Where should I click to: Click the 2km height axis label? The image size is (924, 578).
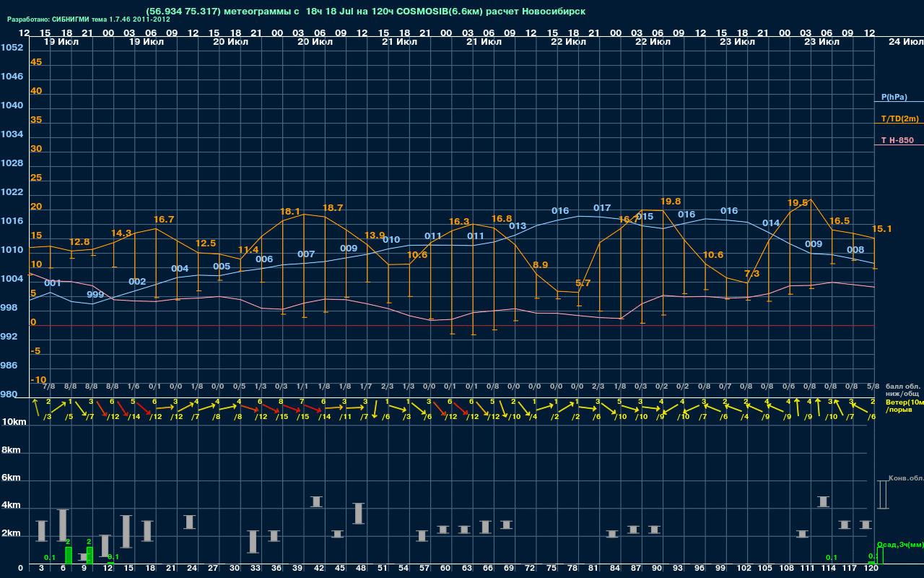(12, 533)
